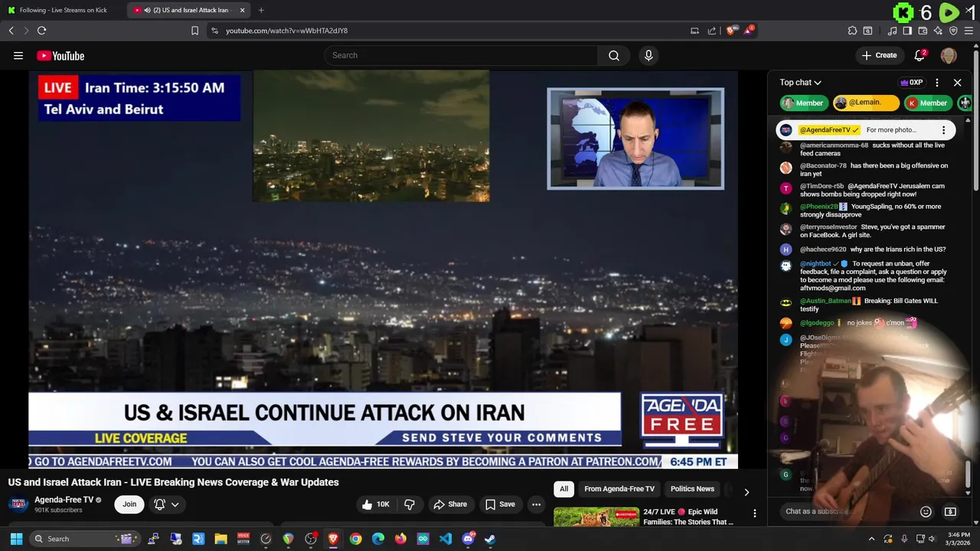Open the browser extensions puzzle icon
Screen dimensions: 980x551
[x=852, y=31]
